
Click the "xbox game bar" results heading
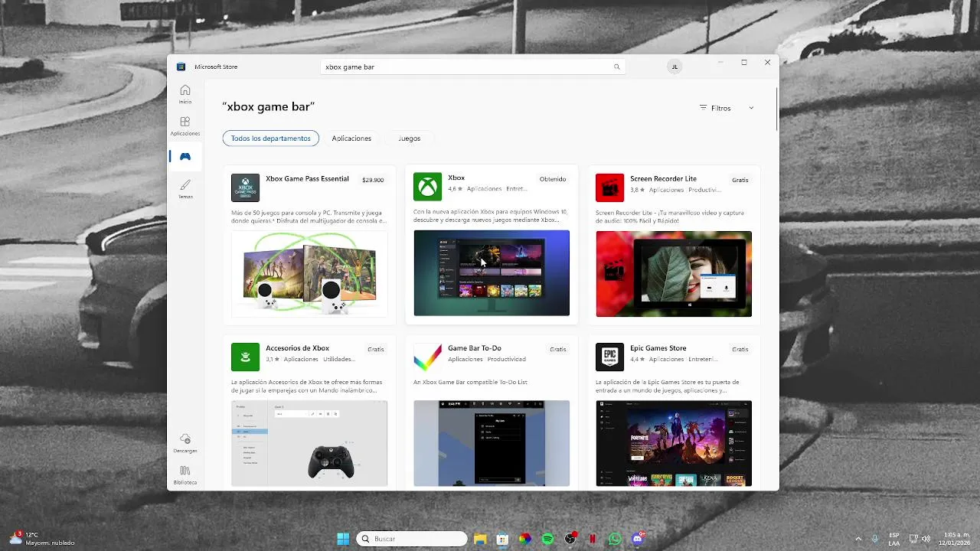269,107
